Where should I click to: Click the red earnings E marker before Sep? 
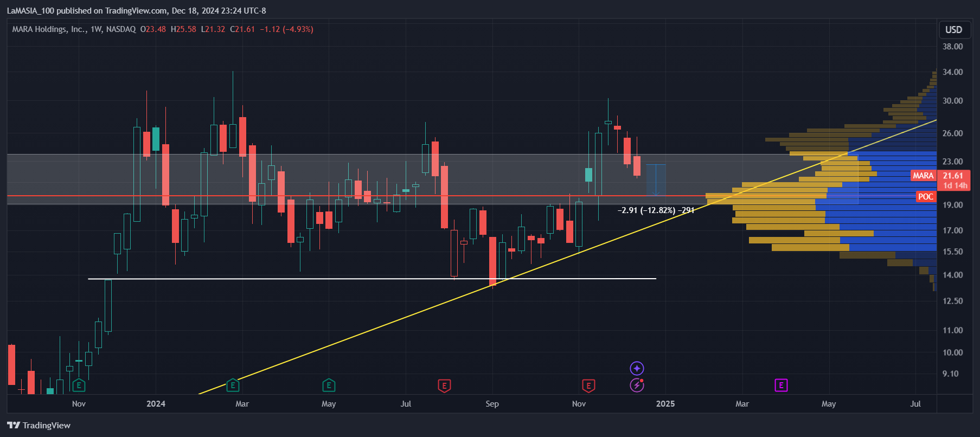(x=444, y=386)
